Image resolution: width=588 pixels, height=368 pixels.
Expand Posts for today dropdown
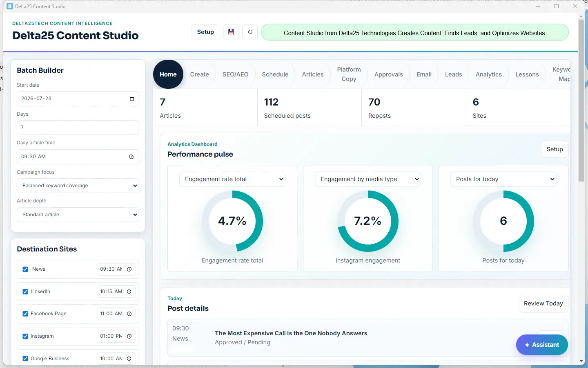click(503, 179)
